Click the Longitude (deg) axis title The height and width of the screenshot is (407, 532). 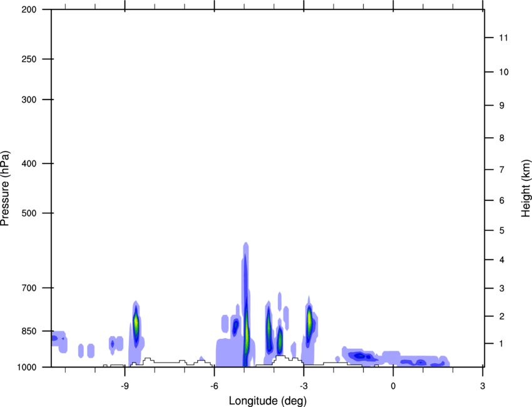[268, 401]
